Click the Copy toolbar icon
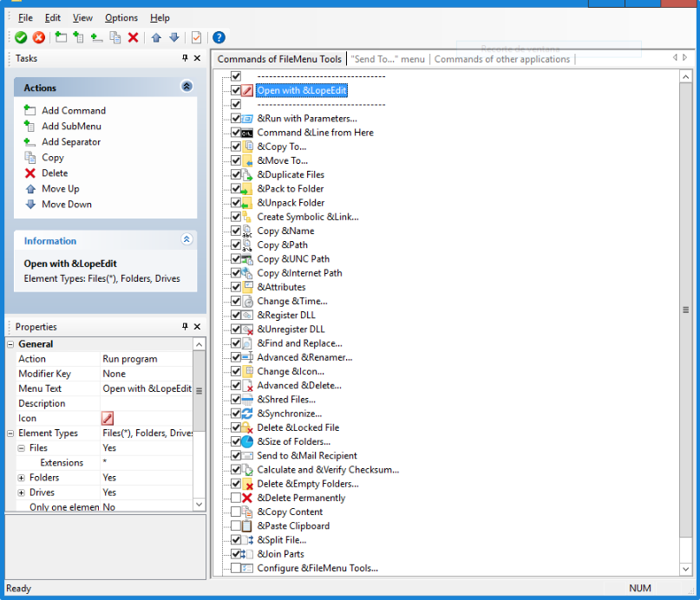Screen dimensions: 700x600 tap(115, 37)
